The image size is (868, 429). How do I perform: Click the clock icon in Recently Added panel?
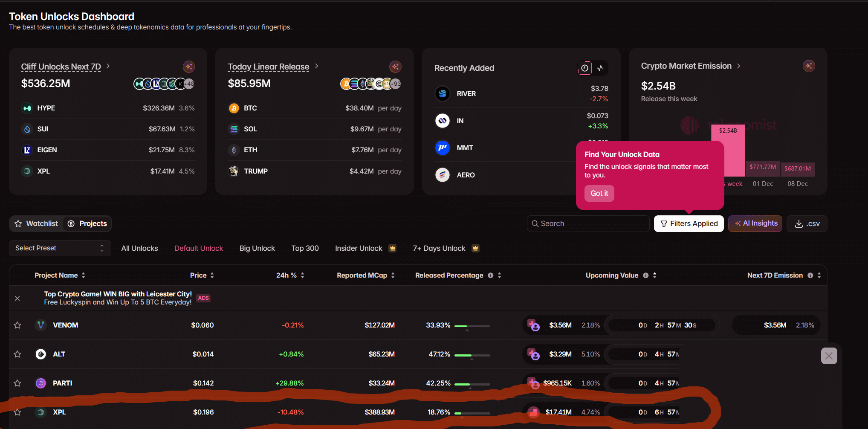pyautogui.click(x=585, y=68)
